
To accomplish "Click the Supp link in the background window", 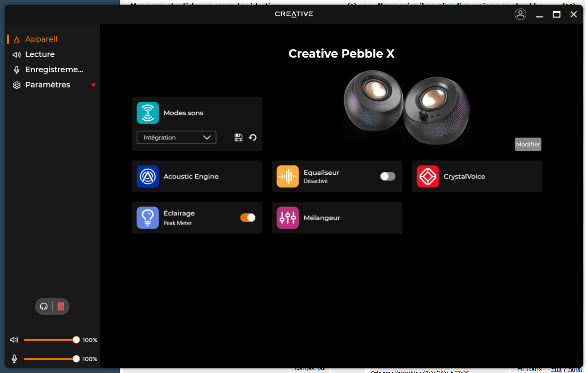I will [575, 369].
